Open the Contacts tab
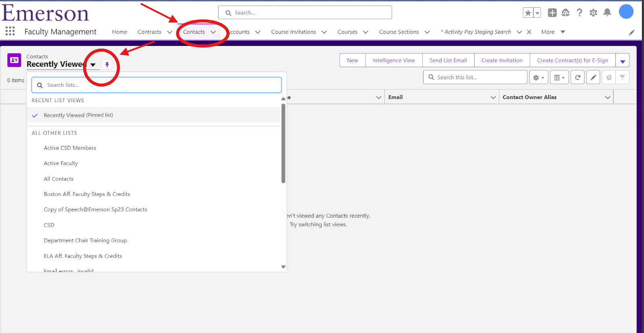The width and height of the screenshot is (644, 333). 194,32
